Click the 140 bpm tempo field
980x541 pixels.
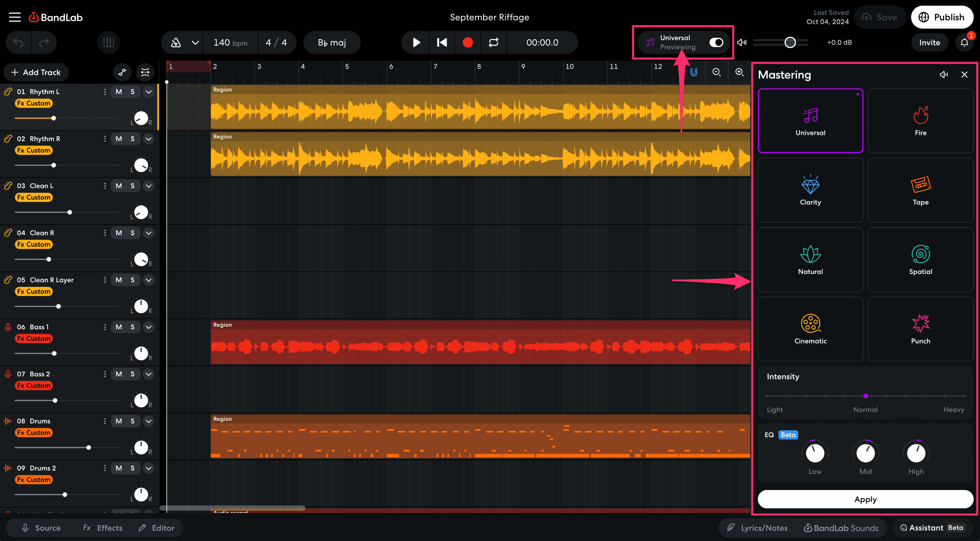230,42
